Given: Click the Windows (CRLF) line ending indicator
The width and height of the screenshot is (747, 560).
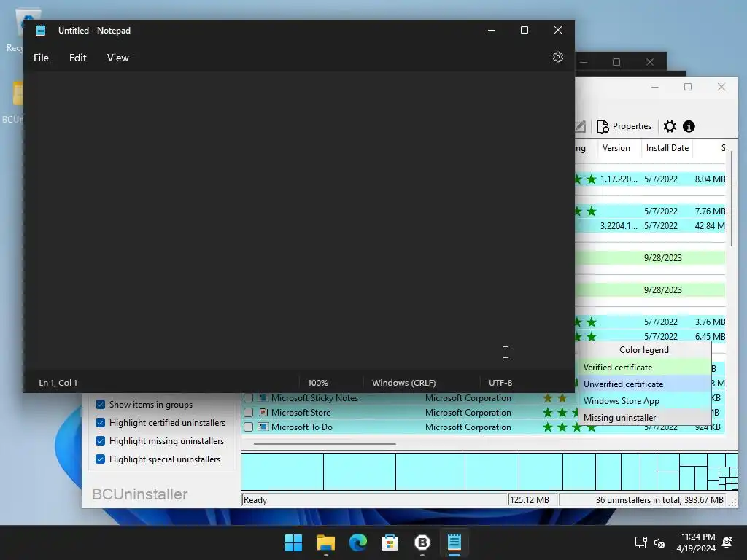Looking at the screenshot, I should (x=404, y=383).
